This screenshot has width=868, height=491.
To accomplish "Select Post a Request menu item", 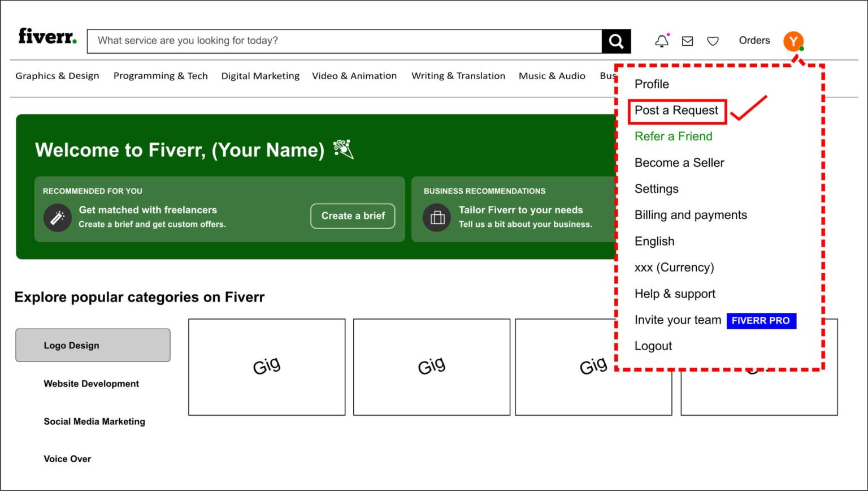I will pos(677,111).
